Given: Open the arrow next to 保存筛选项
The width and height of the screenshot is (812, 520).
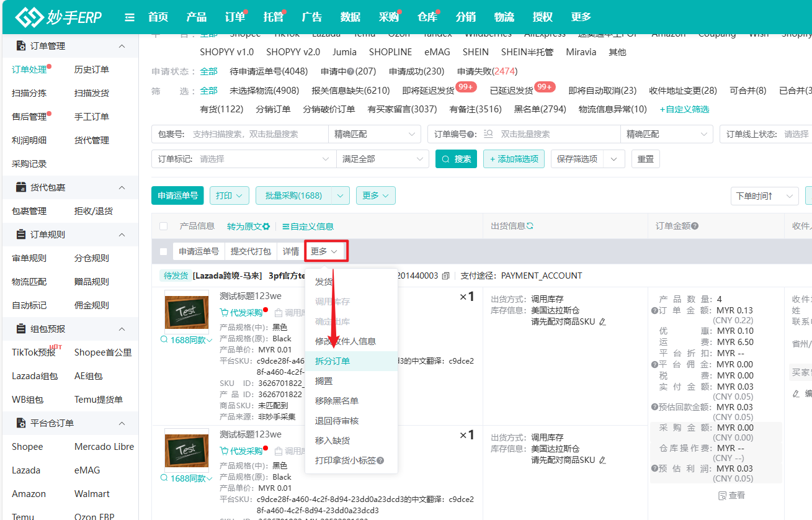Looking at the screenshot, I should click(614, 159).
